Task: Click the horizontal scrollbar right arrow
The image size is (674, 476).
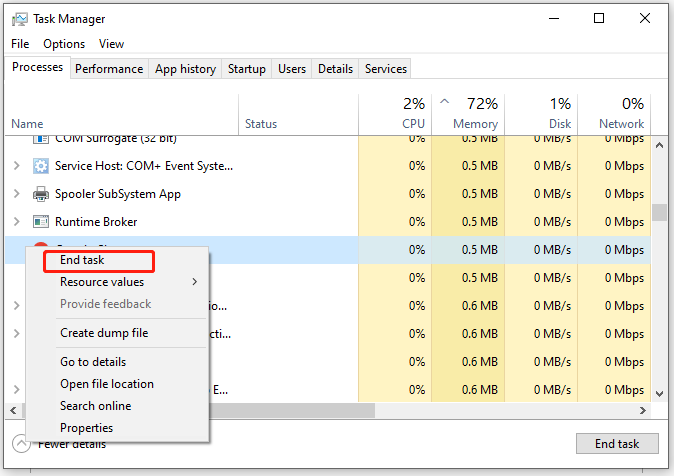Action: [643, 411]
